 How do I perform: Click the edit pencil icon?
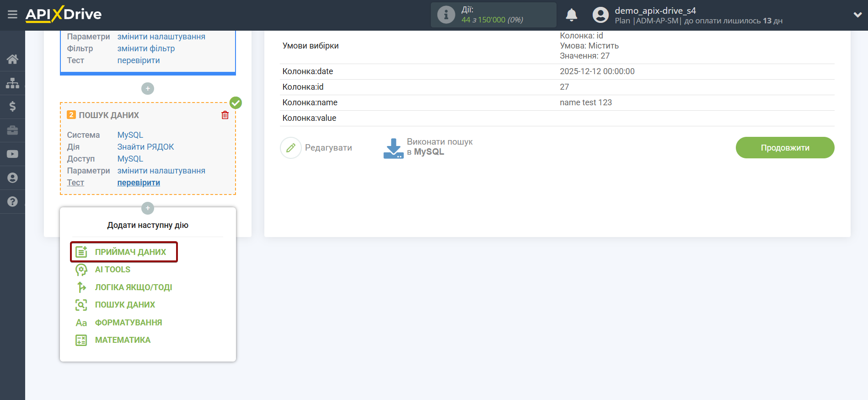[291, 148]
